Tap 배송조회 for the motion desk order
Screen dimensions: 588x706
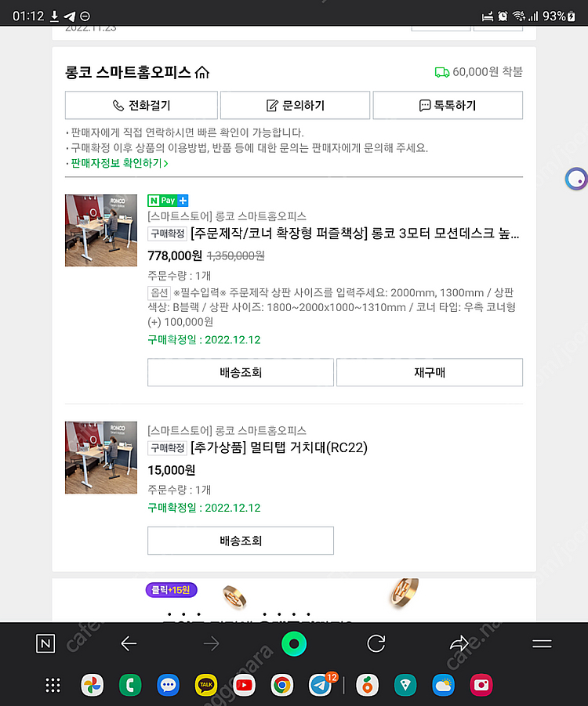(241, 372)
